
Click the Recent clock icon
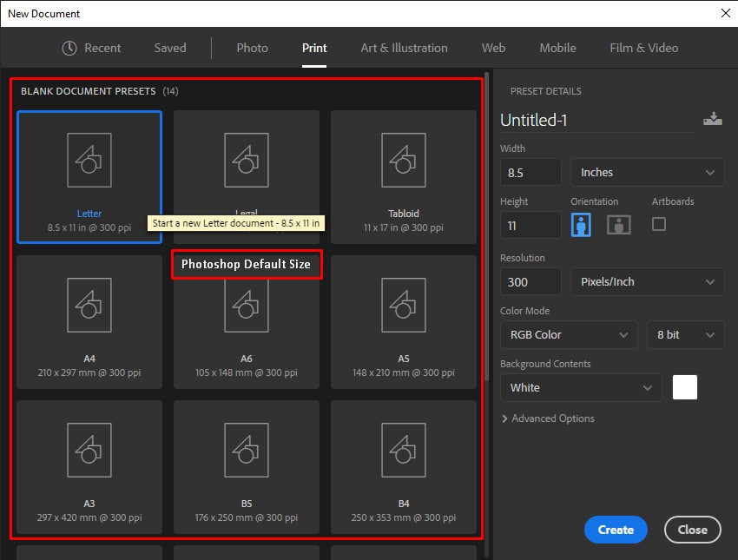[69, 48]
